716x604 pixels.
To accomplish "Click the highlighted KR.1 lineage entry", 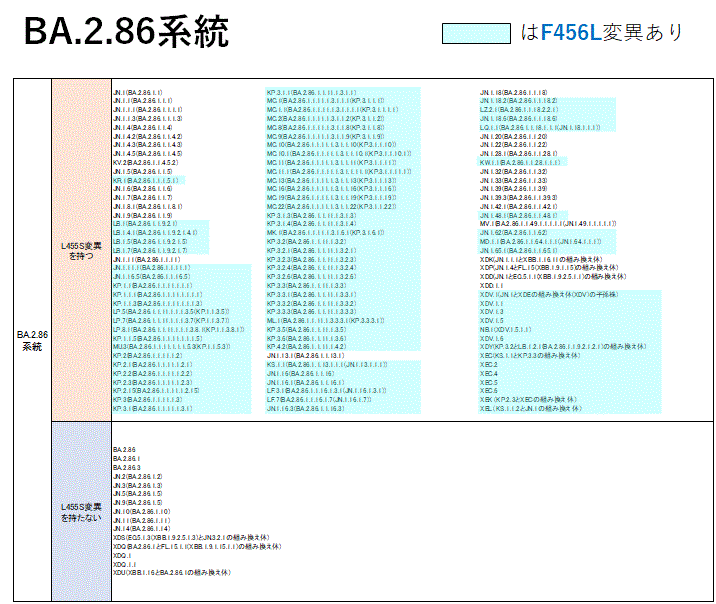I will click(x=147, y=180).
